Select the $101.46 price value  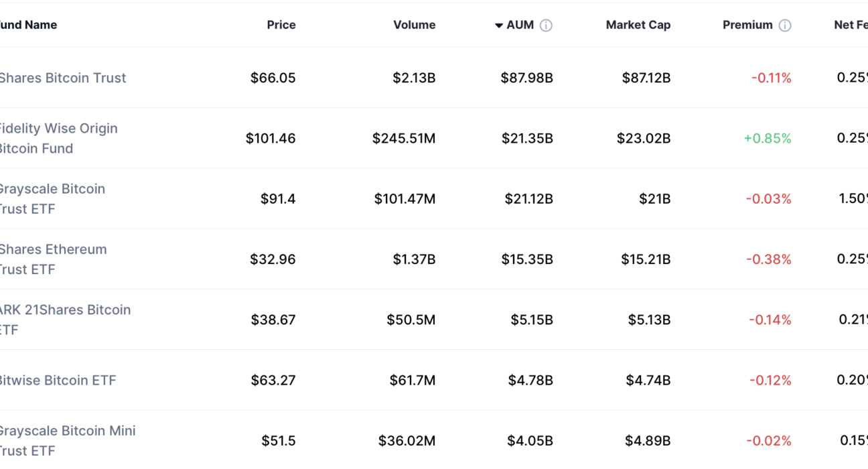pyautogui.click(x=271, y=138)
